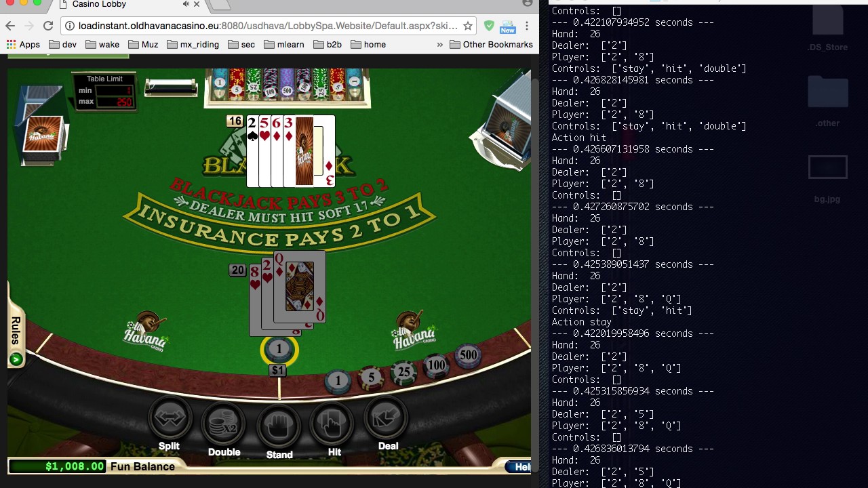Click browser forward arrow

click(28, 26)
